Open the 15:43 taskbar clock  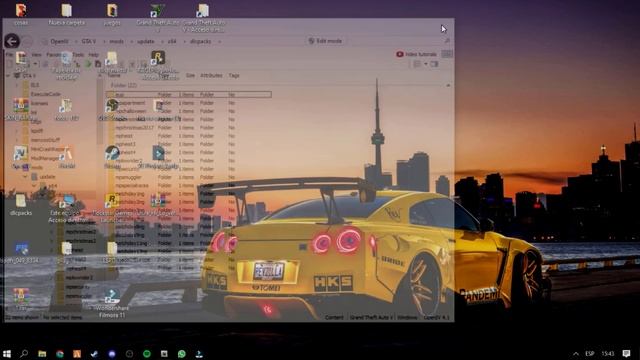[x=608, y=353]
